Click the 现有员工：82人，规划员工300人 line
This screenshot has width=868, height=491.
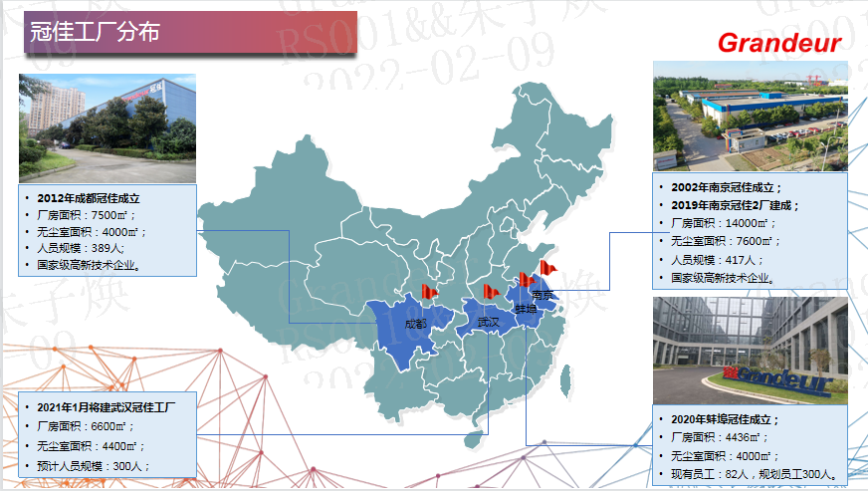pos(754,474)
